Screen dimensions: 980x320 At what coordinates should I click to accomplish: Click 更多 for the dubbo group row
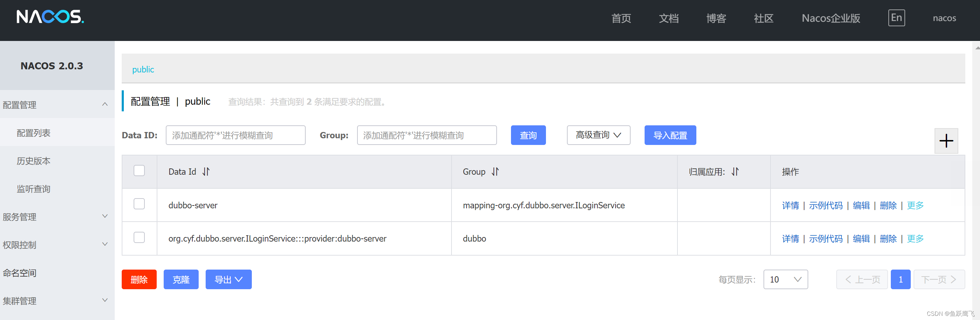[x=915, y=238]
